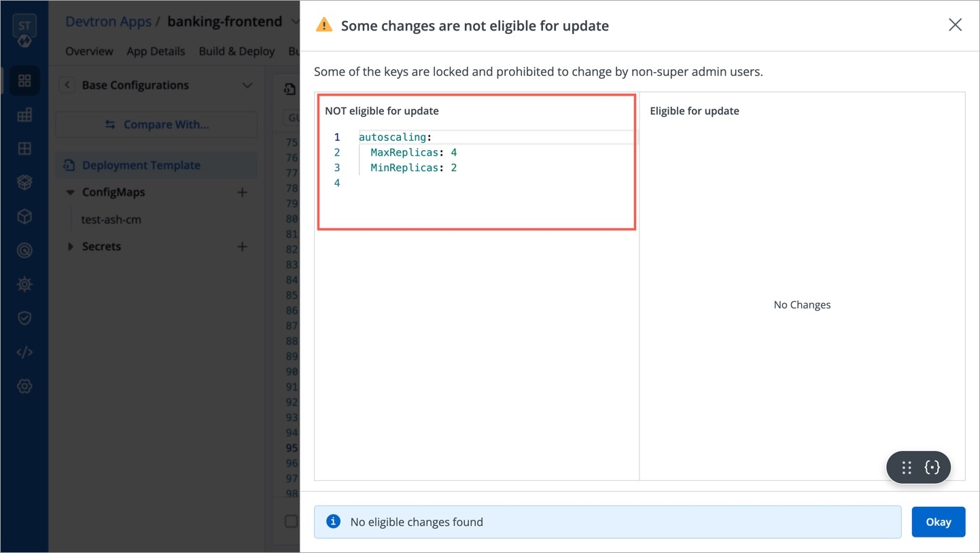The image size is (980, 553).
Task: Open the Application Groups icon in sidebar
Action: click(24, 115)
